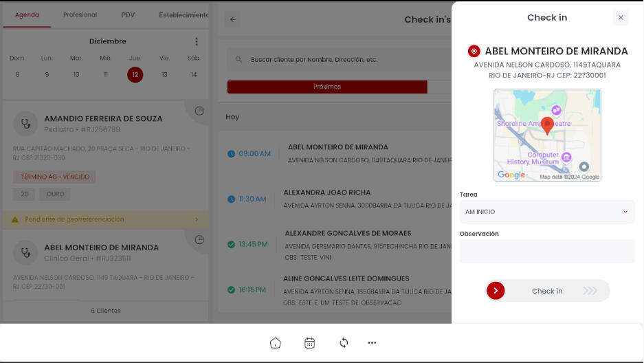Expand the georreferenciación banner chevron
Viewport: 644px width, 363px height.
pyautogui.click(x=197, y=220)
